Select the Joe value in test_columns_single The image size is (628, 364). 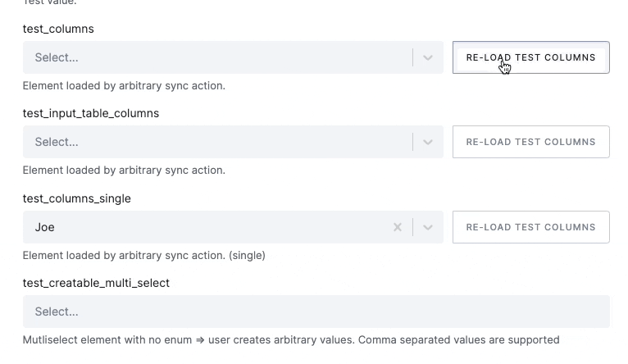point(45,227)
